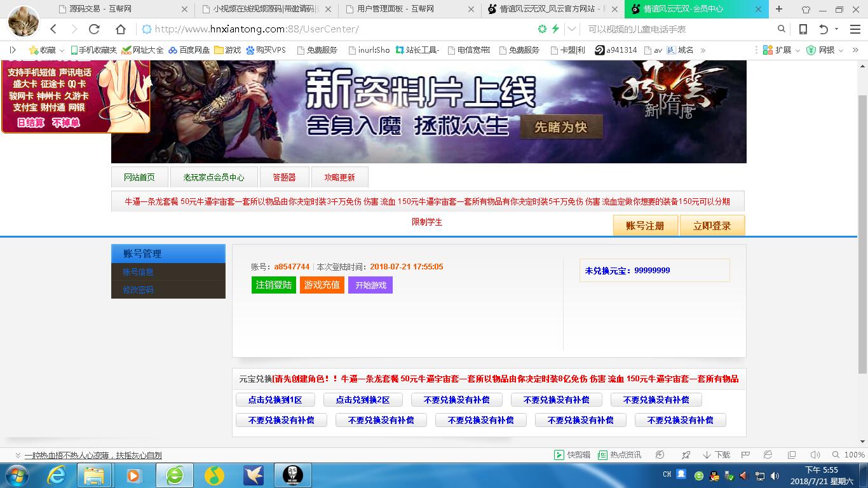Open the hamburger main menu icon
868x488 pixels.
click(855, 29)
